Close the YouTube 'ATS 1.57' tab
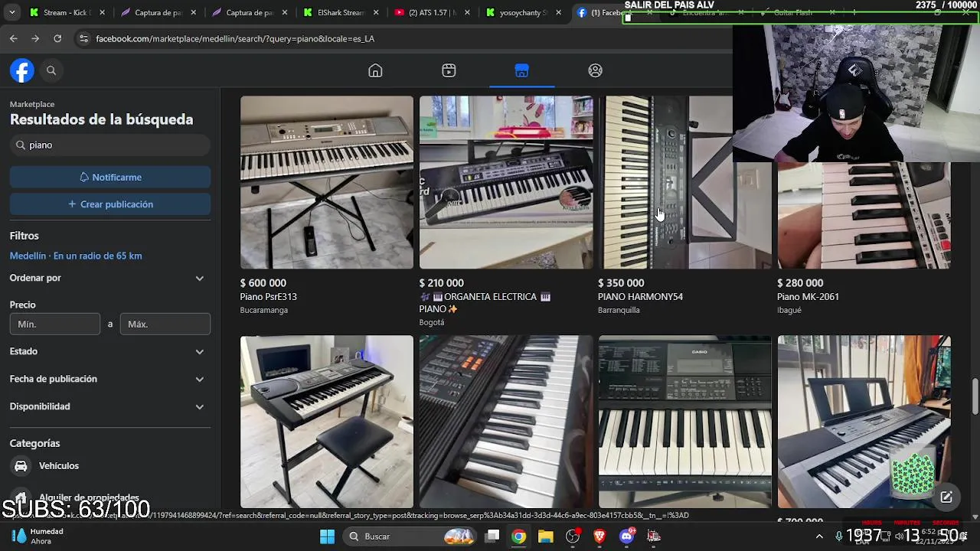This screenshot has width=980, height=551. click(467, 12)
